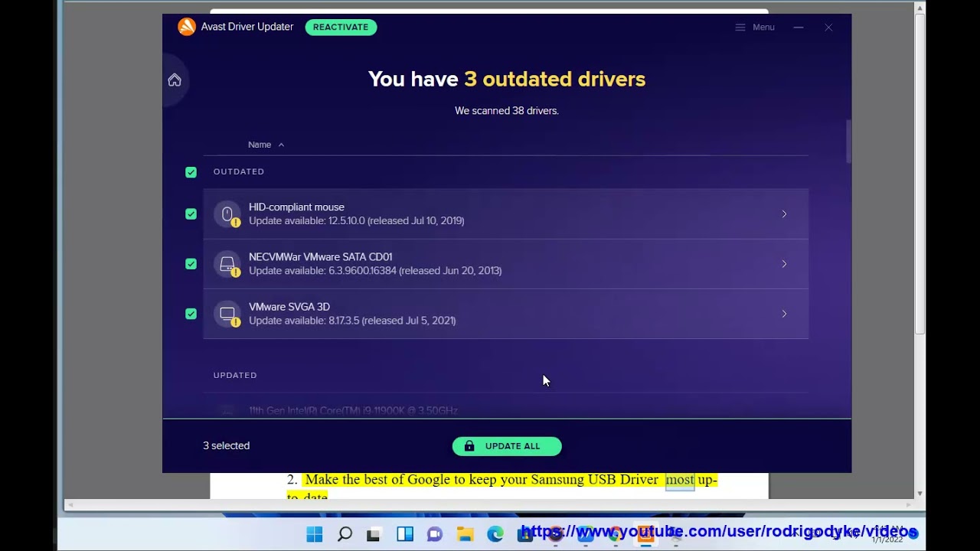Click the Avast driver list scrollbar
The height and width of the screenshot is (551, 980).
pyautogui.click(x=848, y=141)
